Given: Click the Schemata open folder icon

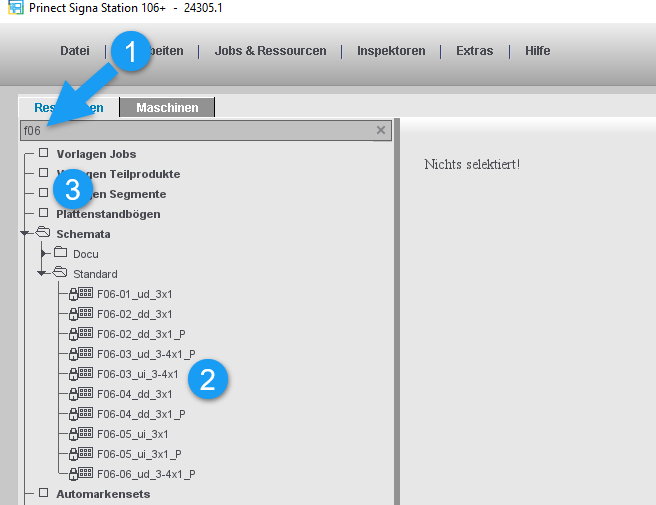Looking at the screenshot, I should (43, 232).
